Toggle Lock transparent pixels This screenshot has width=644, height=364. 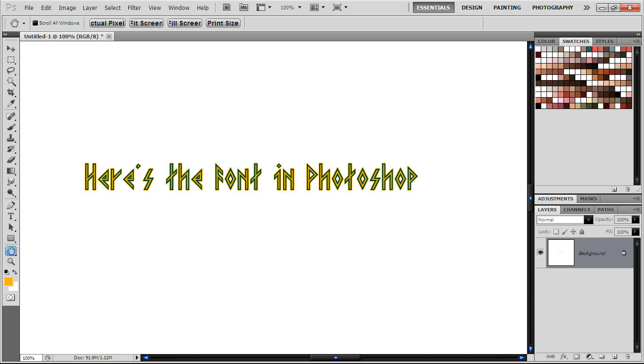(556, 232)
